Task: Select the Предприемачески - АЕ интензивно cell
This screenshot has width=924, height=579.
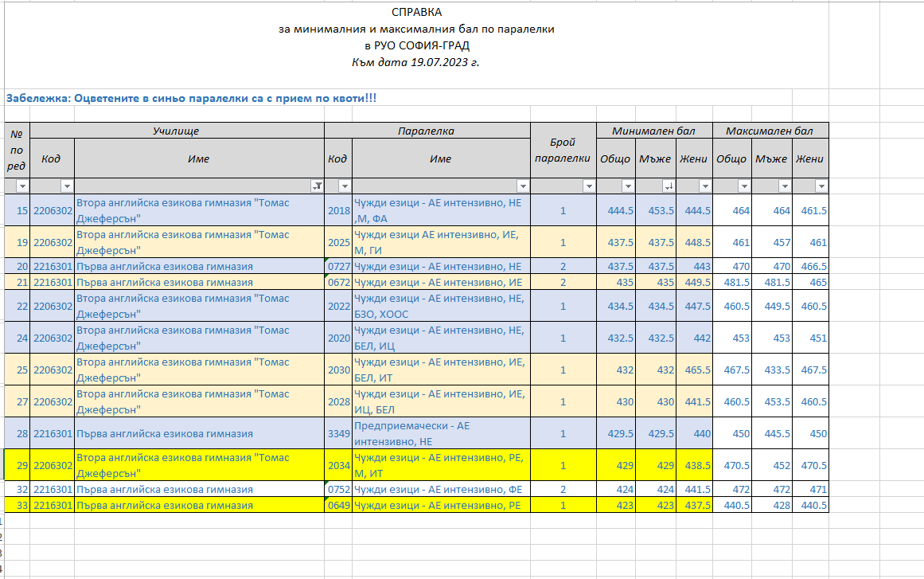Action: click(440, 433)
